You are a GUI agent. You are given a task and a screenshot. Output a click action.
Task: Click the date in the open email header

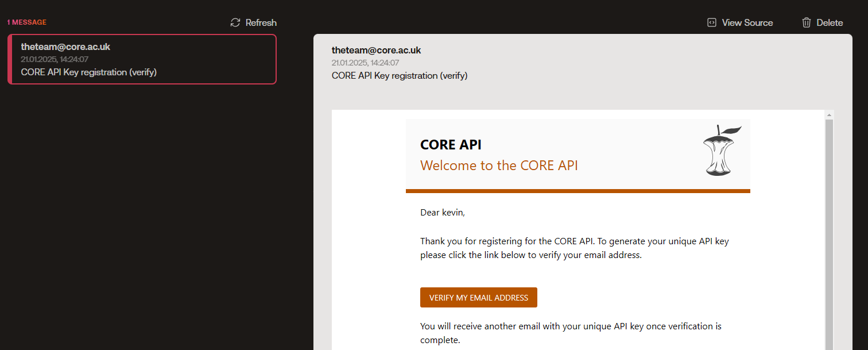coord(365,63)
